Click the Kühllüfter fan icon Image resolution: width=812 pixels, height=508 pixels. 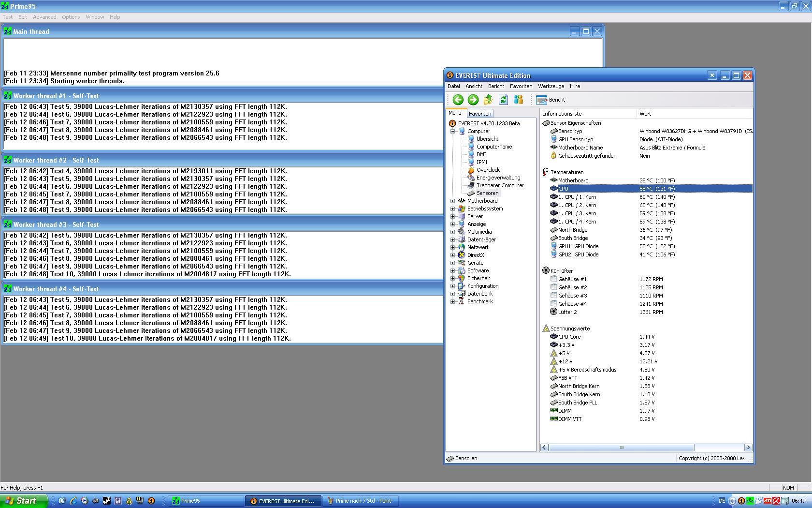546,271
